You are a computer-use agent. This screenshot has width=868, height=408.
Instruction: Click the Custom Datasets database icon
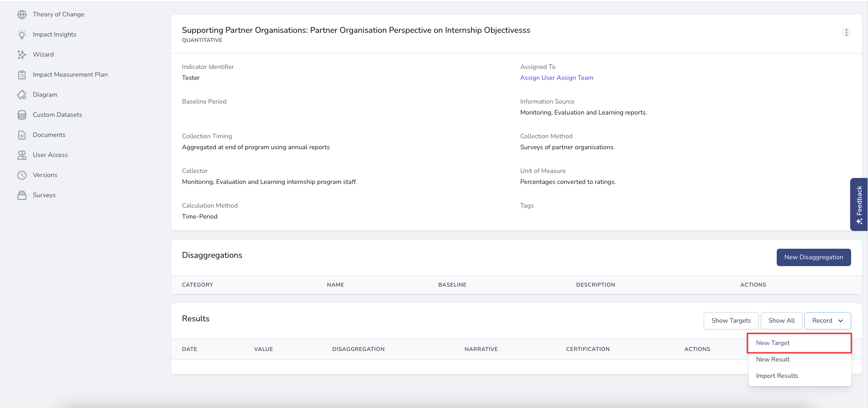pyautogui.click(x=22, y=115)
